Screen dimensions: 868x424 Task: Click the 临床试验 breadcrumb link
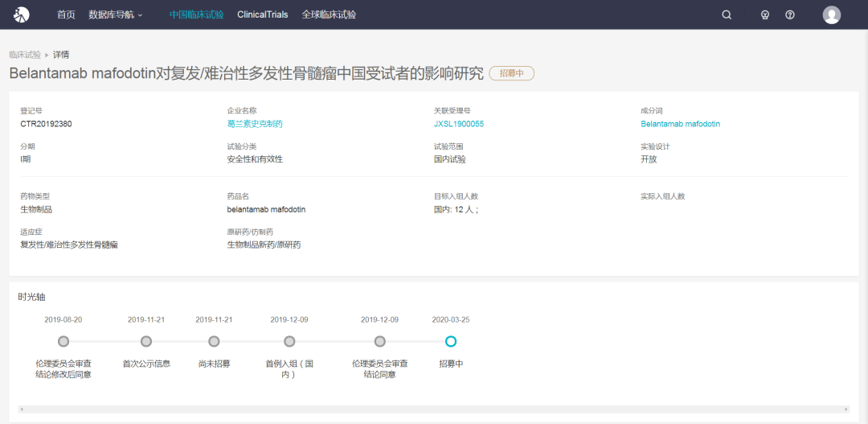click(x=25, y=55)
